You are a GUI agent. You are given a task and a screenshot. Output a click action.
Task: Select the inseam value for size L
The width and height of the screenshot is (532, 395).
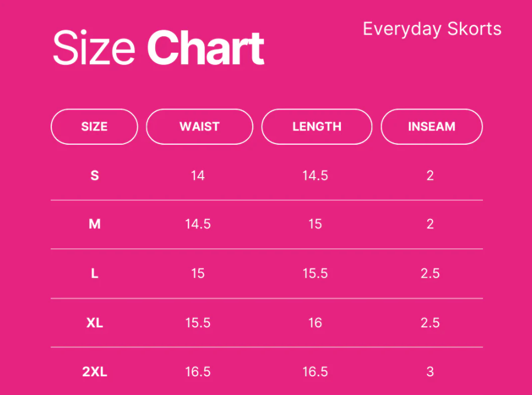tap(430, 273)
